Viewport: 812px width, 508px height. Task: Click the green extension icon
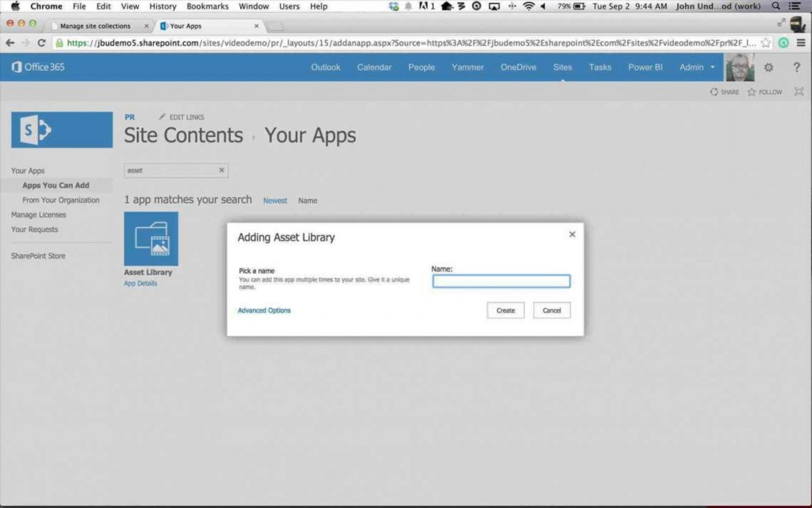click(x=784, y=43)
